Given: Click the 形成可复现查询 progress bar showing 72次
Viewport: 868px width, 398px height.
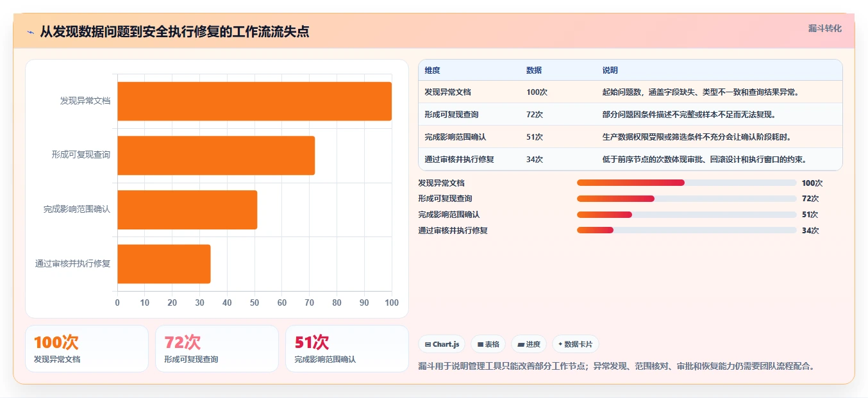Looking at the screenshot, I should (x=687, y=199).
